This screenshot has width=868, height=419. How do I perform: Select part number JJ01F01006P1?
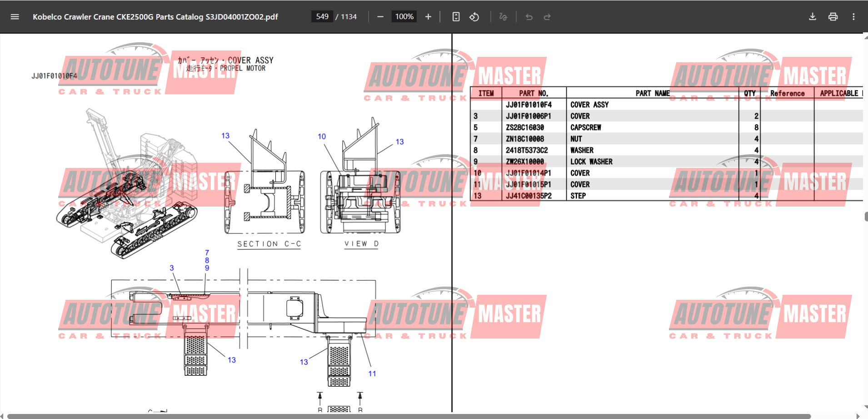point(528,116)
